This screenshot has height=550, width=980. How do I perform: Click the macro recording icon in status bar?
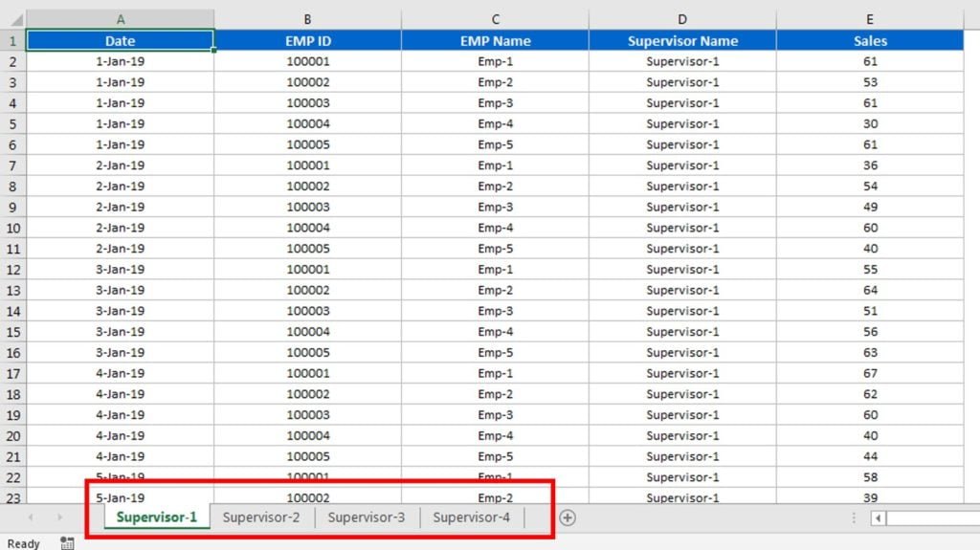click(x=67, y=543)
